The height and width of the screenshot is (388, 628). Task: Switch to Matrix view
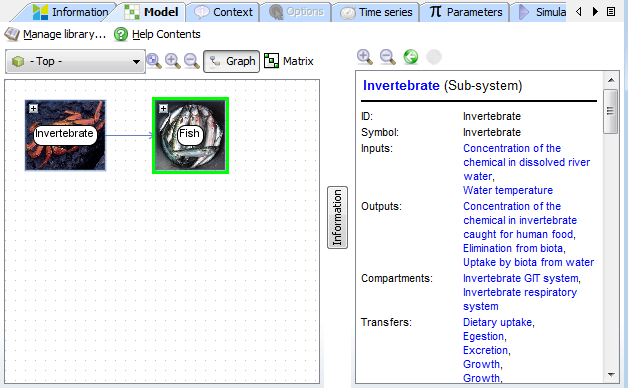[289, 61]
